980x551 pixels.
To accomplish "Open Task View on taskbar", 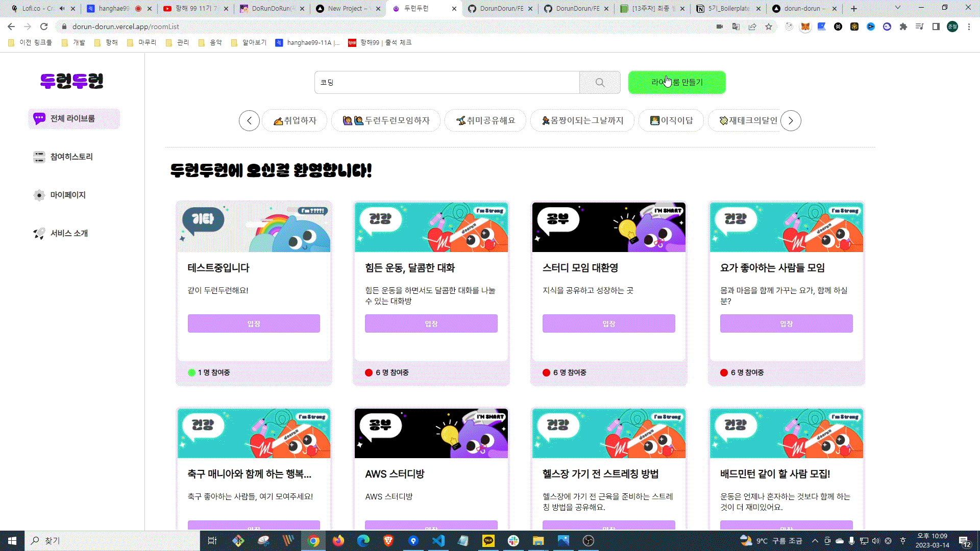I will (212, 541).
